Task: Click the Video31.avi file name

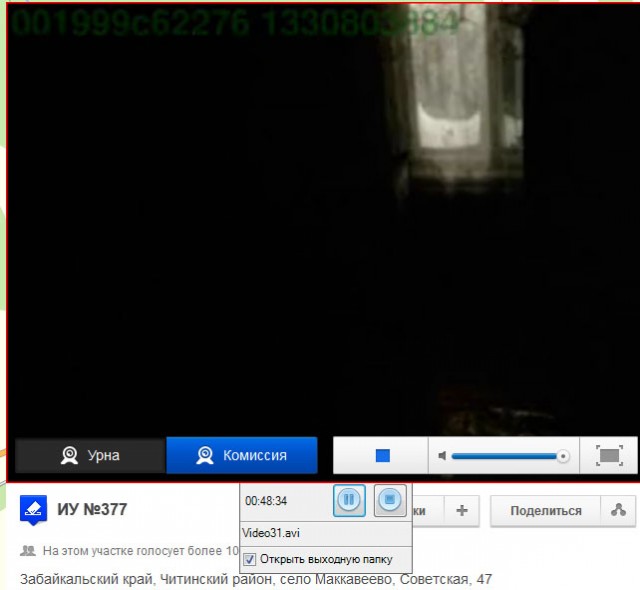Action: (x=271, y=533)
